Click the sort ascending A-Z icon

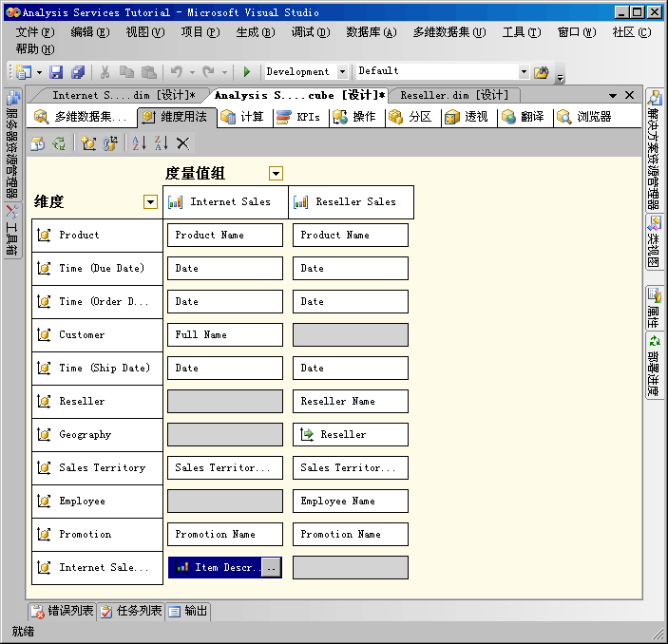coord(139,142)
